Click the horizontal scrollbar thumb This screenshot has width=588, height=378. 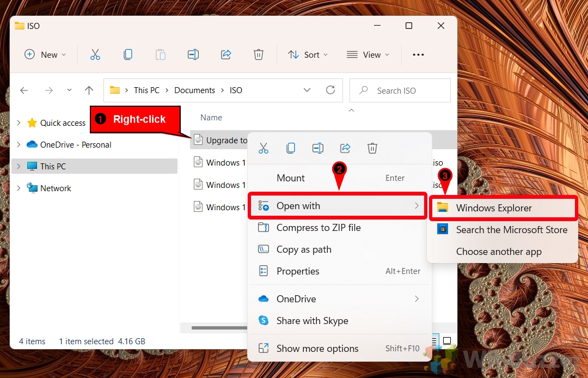point(219,328)
